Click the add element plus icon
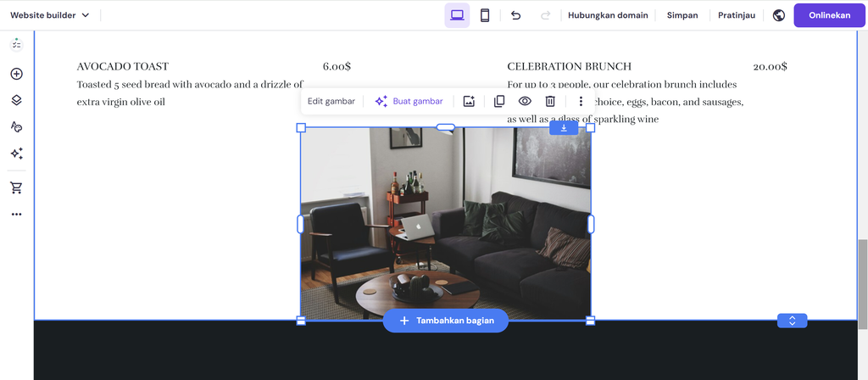The image size is (868, 380). point(17,74)
